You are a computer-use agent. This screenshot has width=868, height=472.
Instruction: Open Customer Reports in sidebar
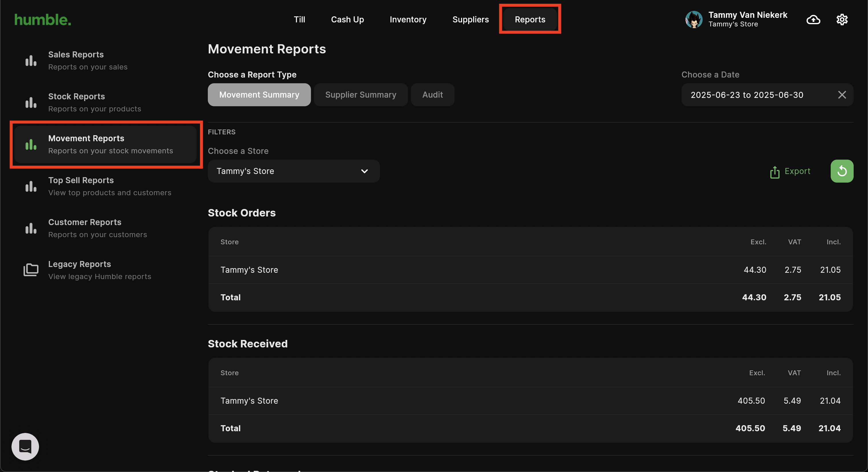(105, 228)
